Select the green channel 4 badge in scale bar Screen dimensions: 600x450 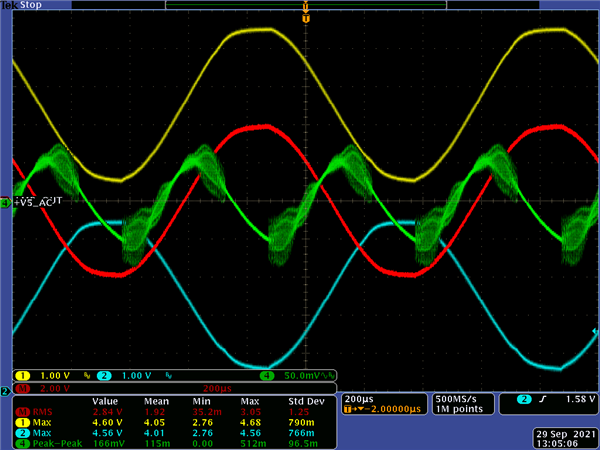pos(267,376)
